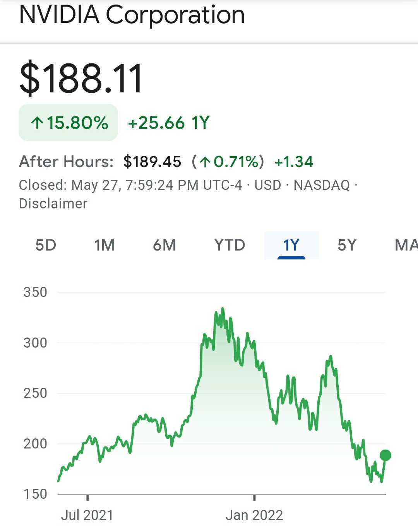Show the 6M price history
This screenshot has width=418, height=532.
click(164, 245)
